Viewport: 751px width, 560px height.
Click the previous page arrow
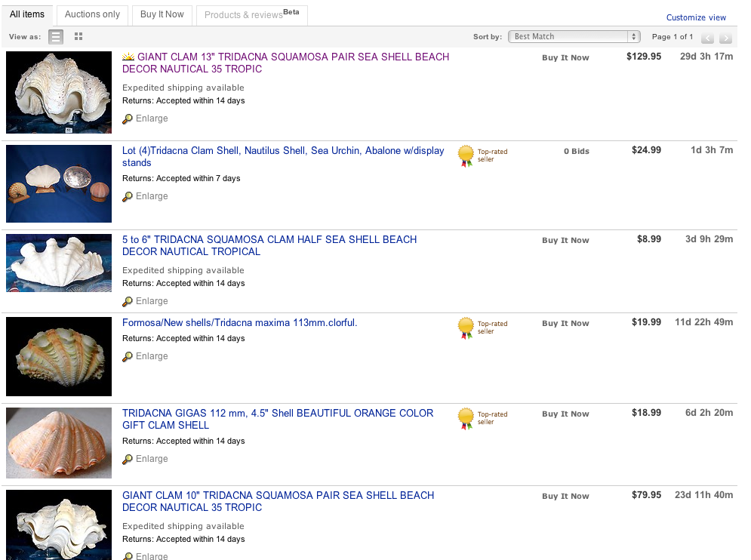coord(707,38)
